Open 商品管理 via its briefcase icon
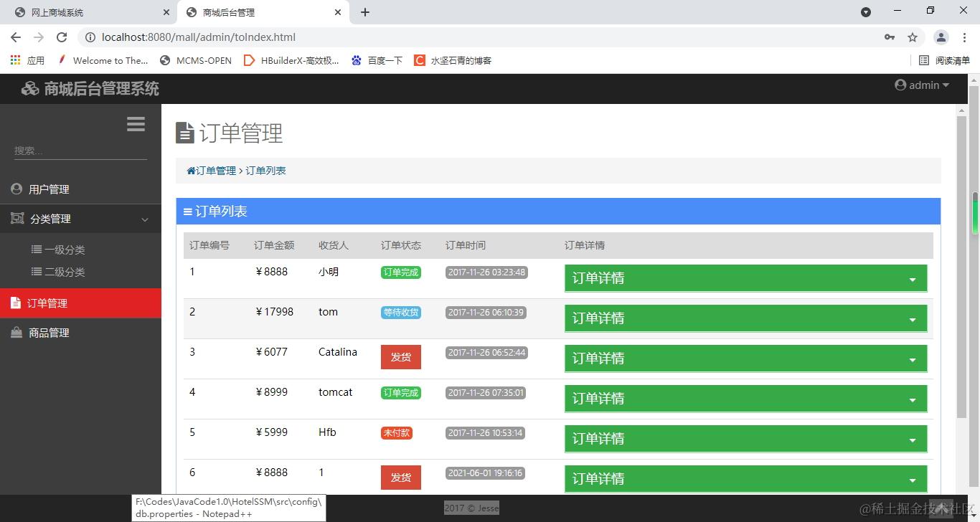 17,332
